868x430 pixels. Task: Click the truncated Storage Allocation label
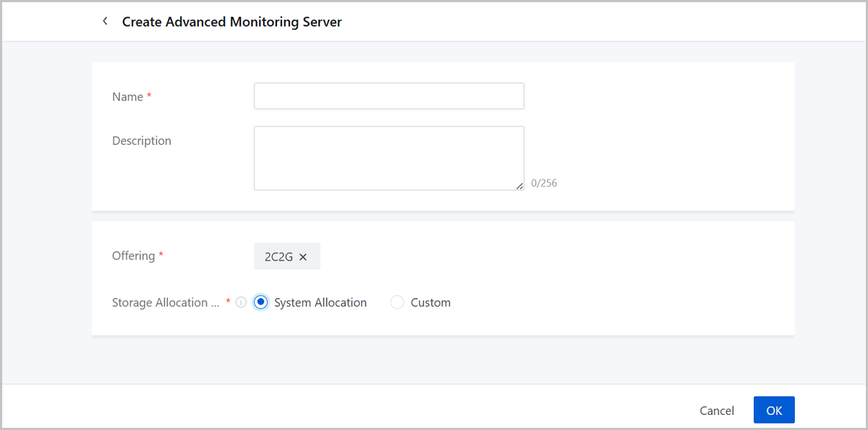pos(166,303)
